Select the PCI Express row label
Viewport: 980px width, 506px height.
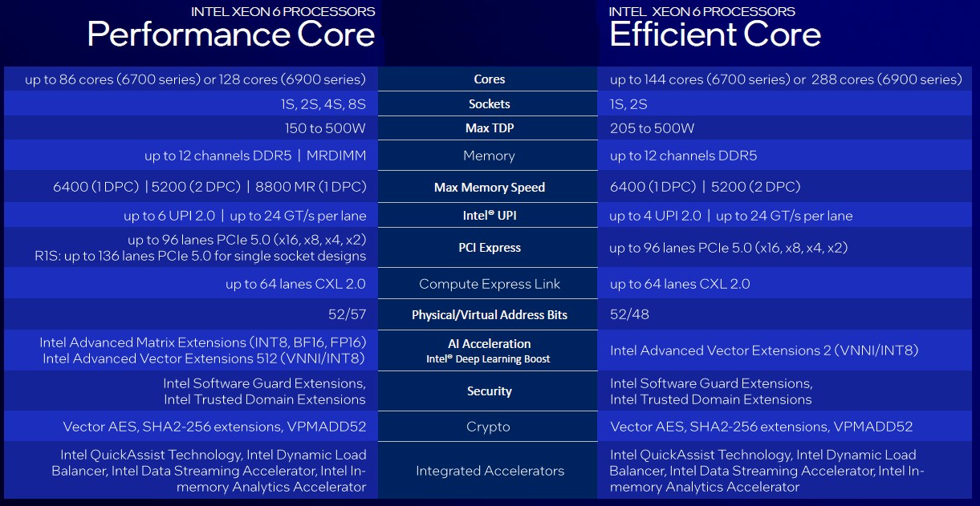pyautogui.click(x=489, y=248)
